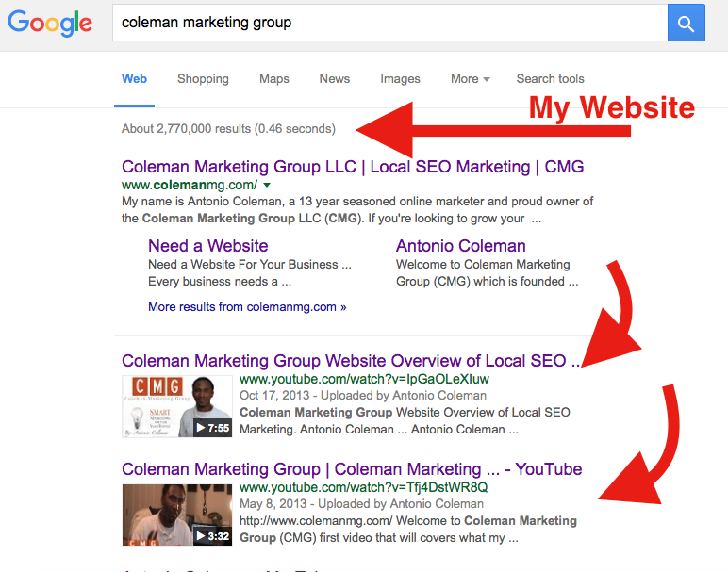The image size is (728, 572).
Task: Click youtube.com/watch?v=Tfj4DstWR8Q URL text
Action: [x=364, y=487]
